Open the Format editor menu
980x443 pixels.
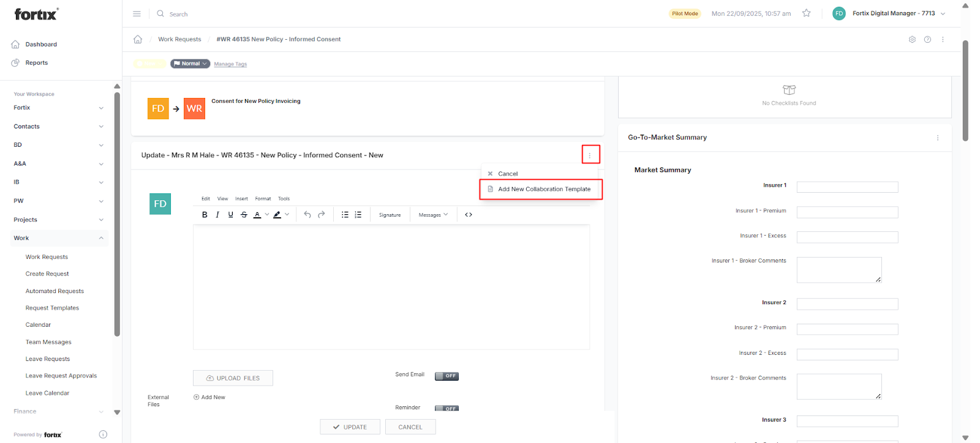click(263, 199)
